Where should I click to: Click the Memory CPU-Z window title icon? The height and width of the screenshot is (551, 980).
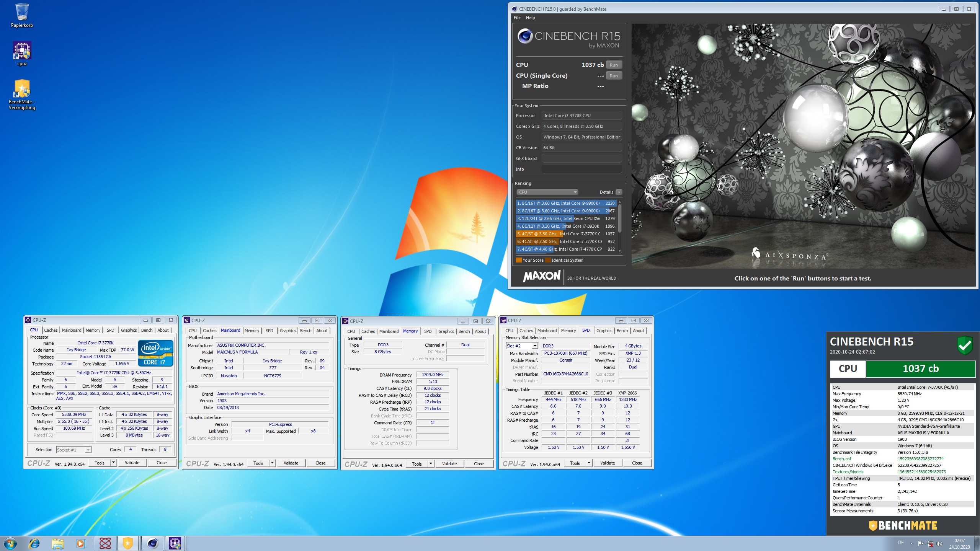[345, 321]
